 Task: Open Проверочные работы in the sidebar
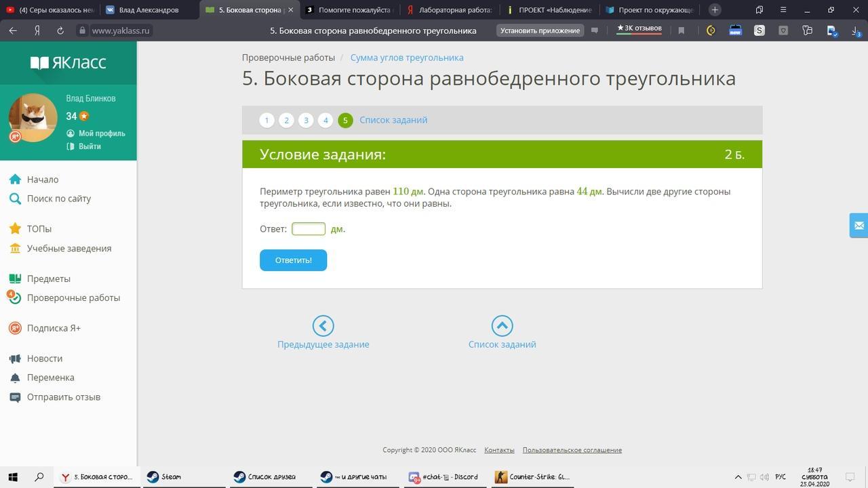pyautogui.click(x=73, y=298)
